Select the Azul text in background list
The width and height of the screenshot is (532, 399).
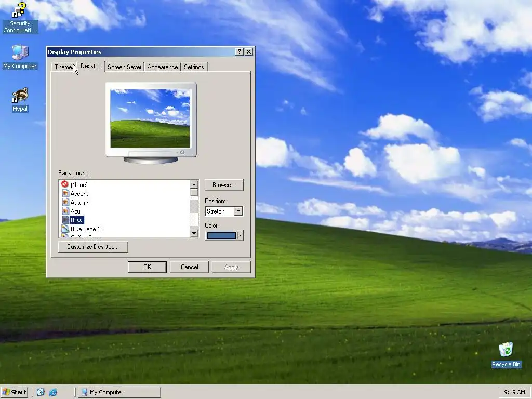pyautogui.click(x=76, y=211)
